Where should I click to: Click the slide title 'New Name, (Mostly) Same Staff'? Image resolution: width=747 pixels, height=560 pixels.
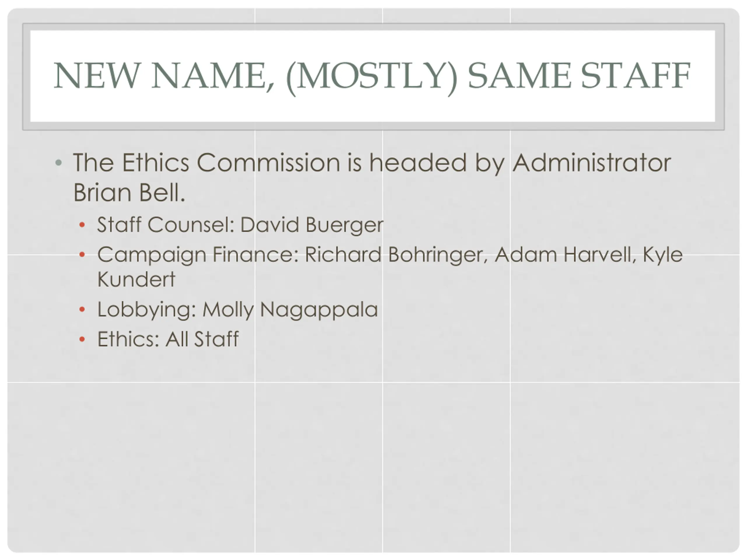[372, 77]
